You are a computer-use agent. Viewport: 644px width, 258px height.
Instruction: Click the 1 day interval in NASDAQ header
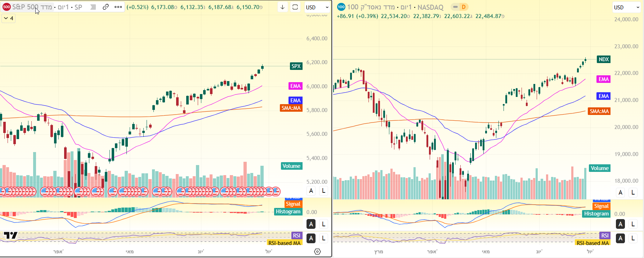(x=406, y=7)
